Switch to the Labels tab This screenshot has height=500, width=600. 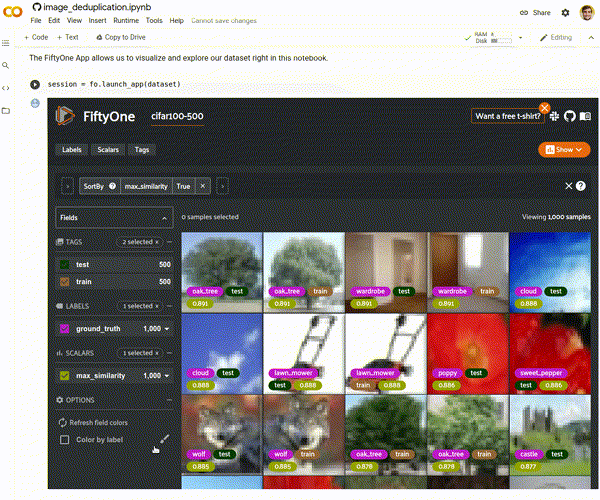72,150
